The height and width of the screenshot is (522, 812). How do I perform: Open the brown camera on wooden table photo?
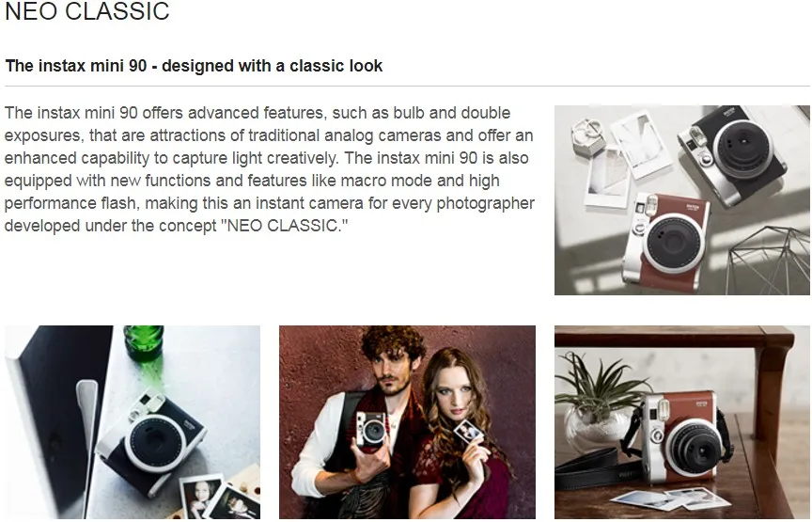pyautogui.click(x=682, y=422)
